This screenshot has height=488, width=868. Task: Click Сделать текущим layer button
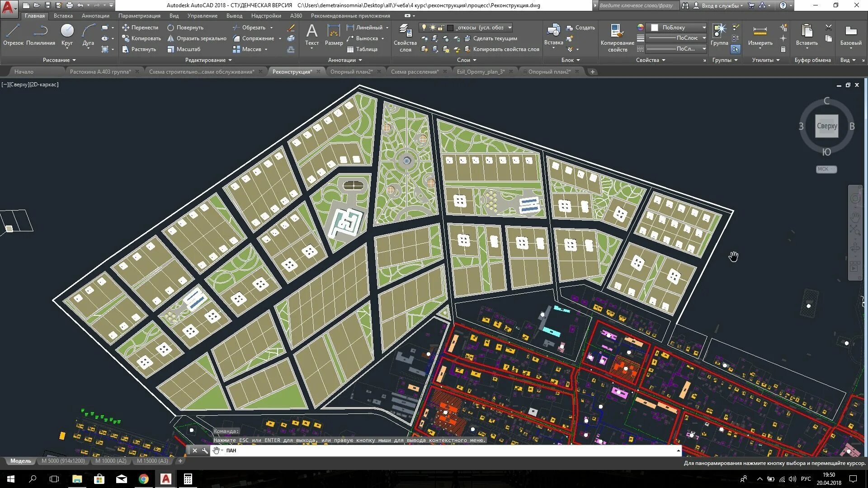tap(495, 38)
